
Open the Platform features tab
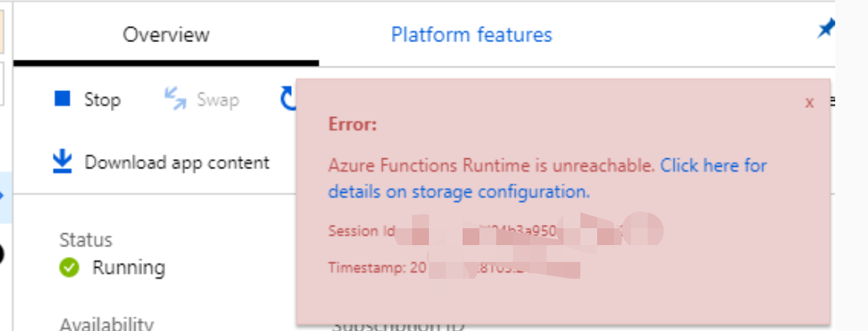[x=472, y=35]
